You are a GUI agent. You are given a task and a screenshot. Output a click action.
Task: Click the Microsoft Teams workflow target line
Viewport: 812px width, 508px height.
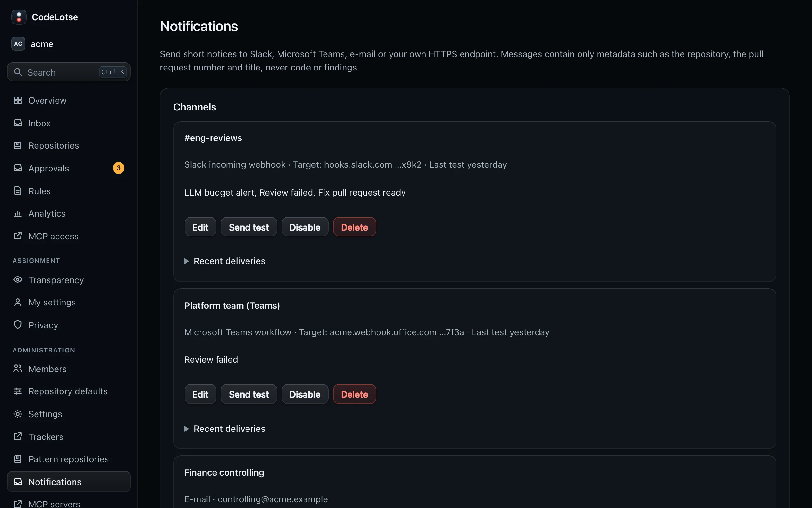[x=367, y=332]
